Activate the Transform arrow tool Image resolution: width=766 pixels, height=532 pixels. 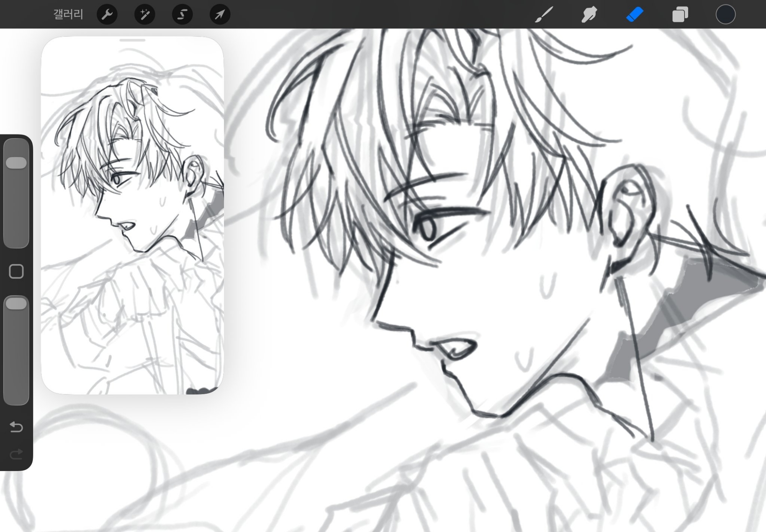point(220,15)
